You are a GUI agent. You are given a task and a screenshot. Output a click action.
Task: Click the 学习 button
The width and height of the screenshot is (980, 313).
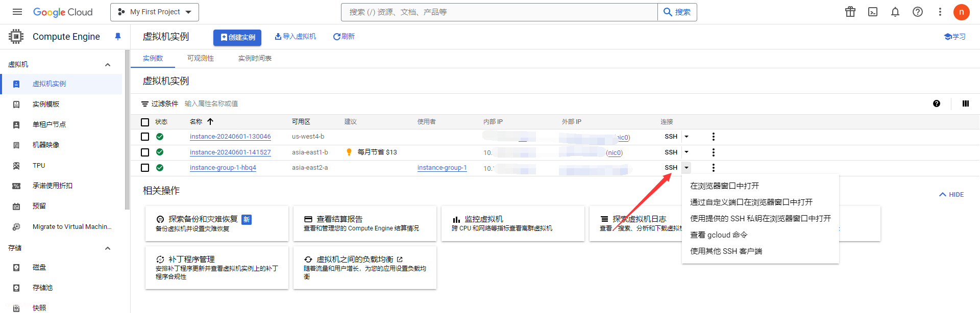coord(955,37)
